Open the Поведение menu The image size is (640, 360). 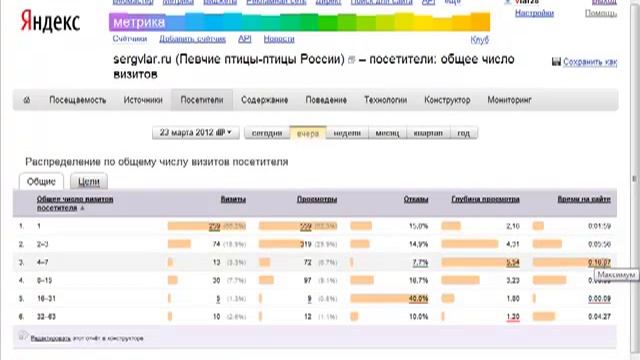tap(326, 100)
